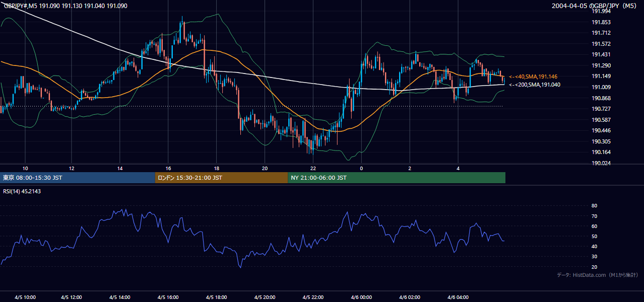Click the 190.164 price axis label
Image resolution: width=644 pixels, height=302 pixels.
click(x=601, y=152)
